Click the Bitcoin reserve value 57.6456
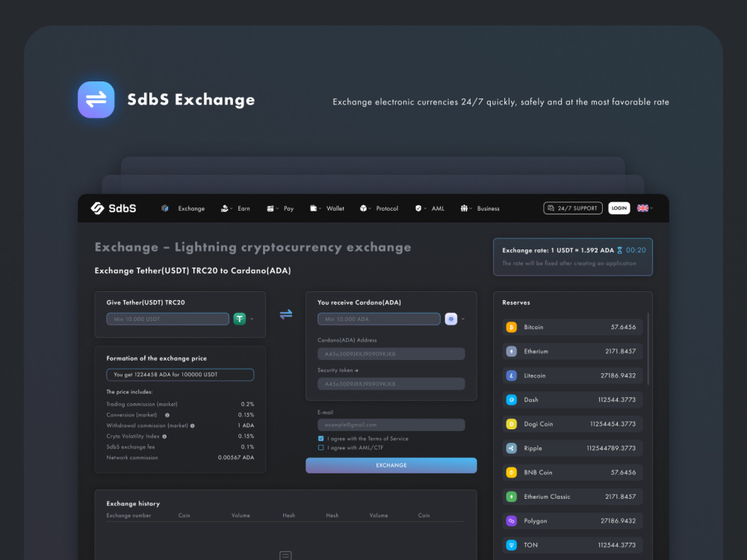The image size is (747, 560). (623, 327)
